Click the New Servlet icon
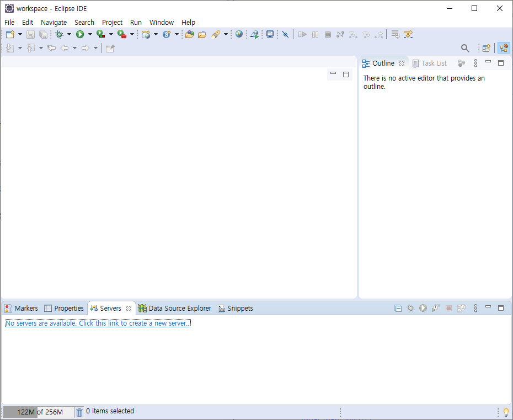The image size is (513, 420). click(x=167, y=34)
